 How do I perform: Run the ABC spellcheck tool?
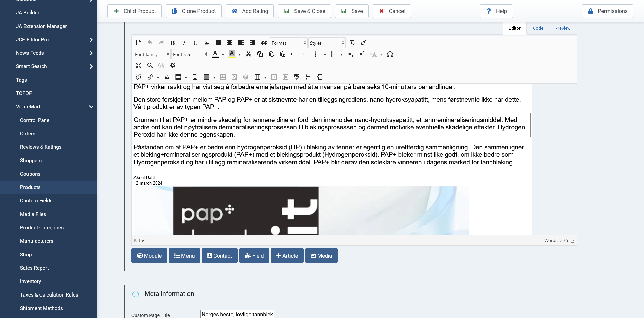point(297,77)
